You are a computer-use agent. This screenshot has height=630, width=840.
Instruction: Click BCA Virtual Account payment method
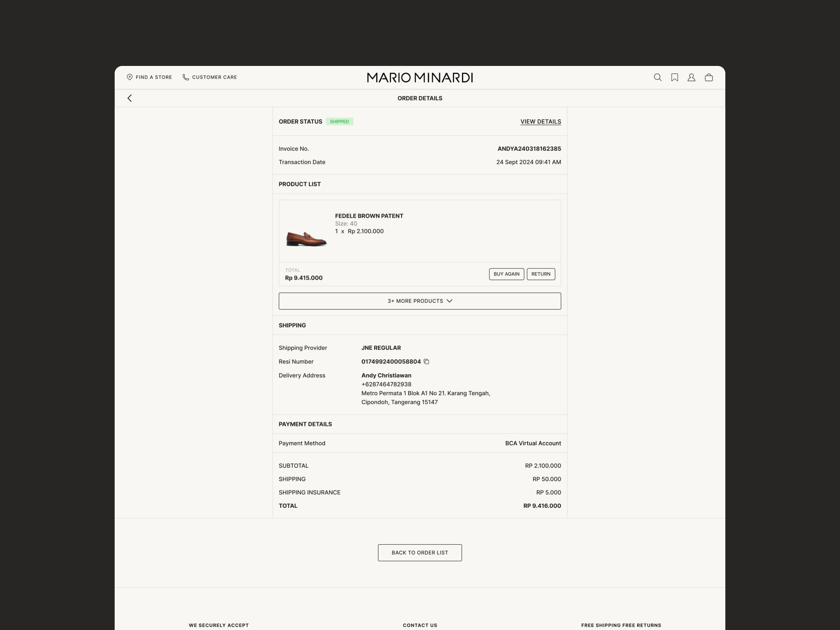click(x=533, y=444)
